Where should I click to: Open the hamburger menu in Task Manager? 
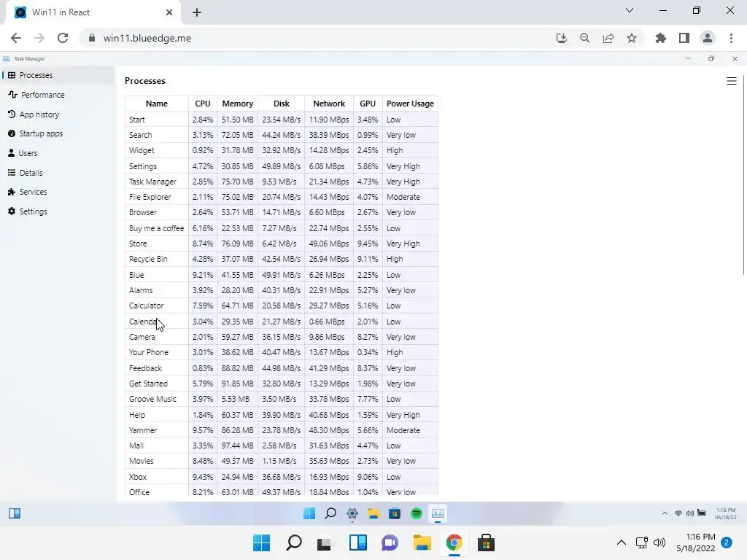coord(731,82)
